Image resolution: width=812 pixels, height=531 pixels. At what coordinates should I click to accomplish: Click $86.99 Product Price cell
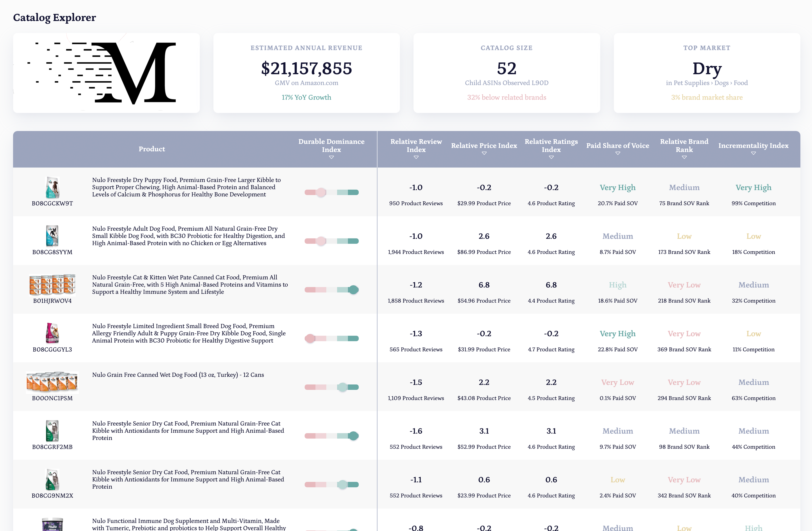(484, 252)
